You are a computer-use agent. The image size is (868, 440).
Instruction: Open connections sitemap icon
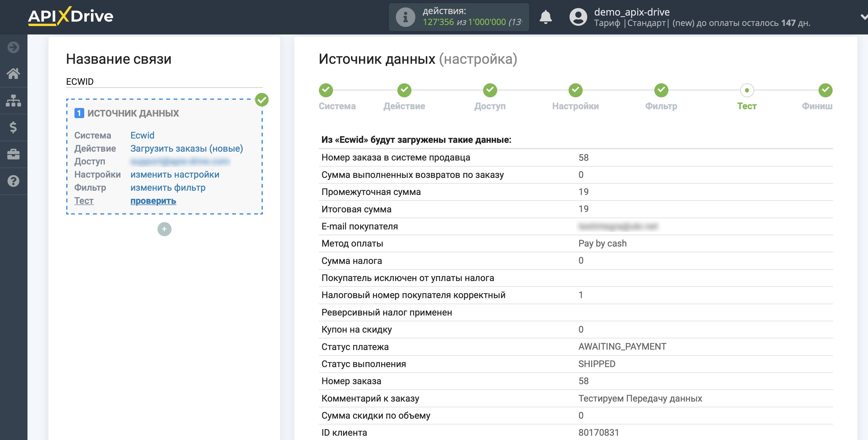pos(13,100)
